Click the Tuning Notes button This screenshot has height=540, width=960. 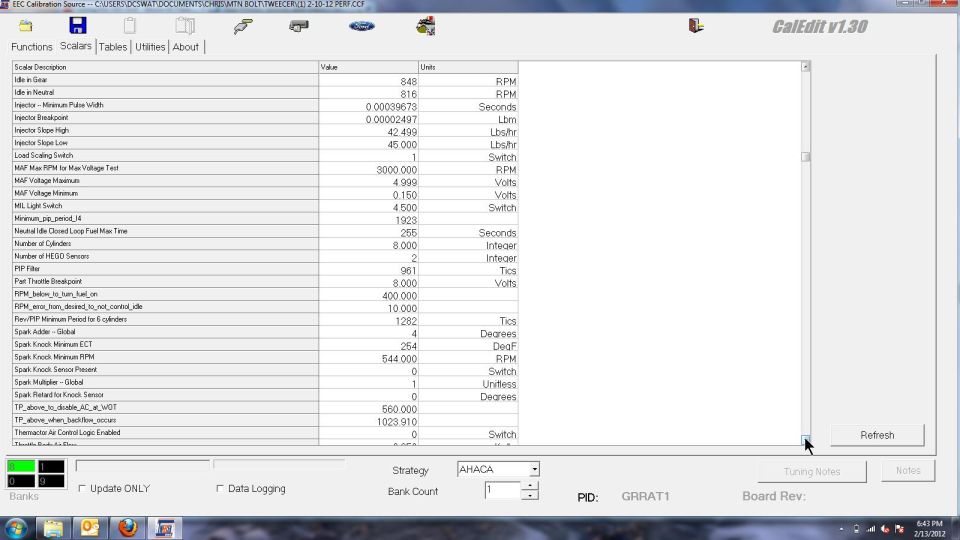pos(812,471)
